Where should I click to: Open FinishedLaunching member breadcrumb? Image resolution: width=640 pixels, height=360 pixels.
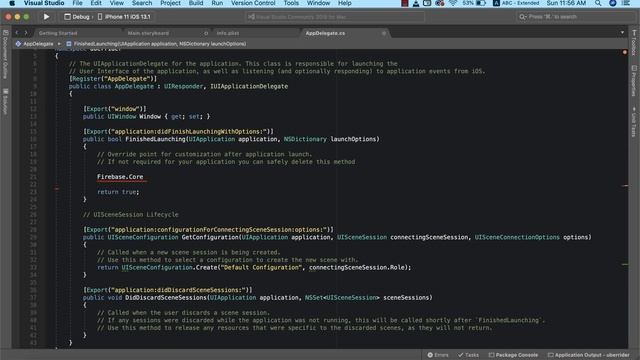(x=156, y=44)
